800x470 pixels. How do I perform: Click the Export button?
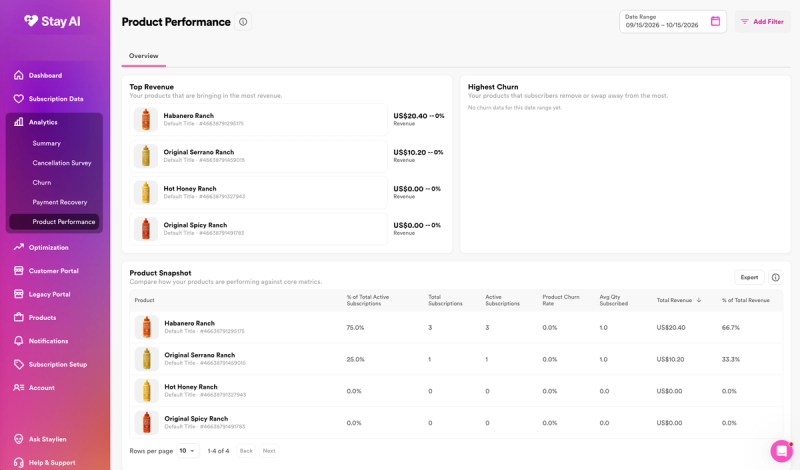tap(749, 278)
